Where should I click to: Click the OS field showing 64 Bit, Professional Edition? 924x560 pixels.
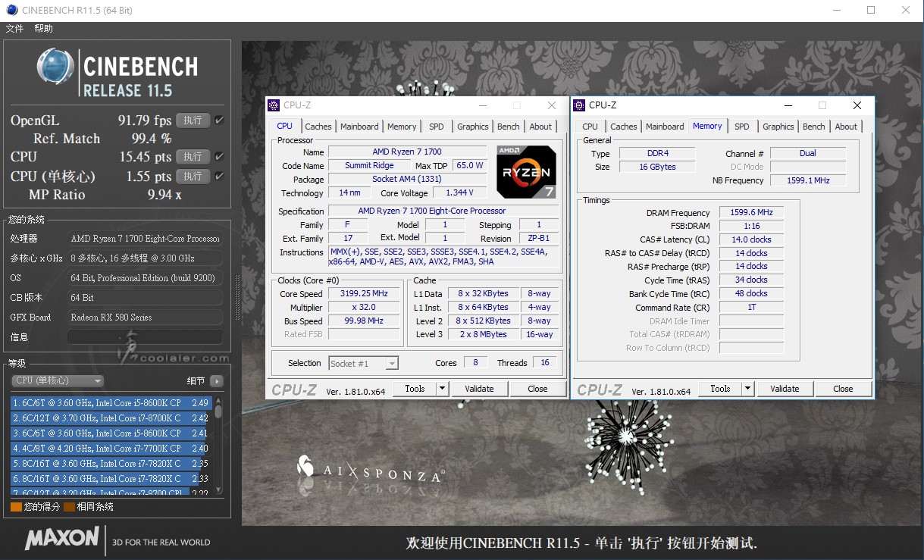point(146,278)
